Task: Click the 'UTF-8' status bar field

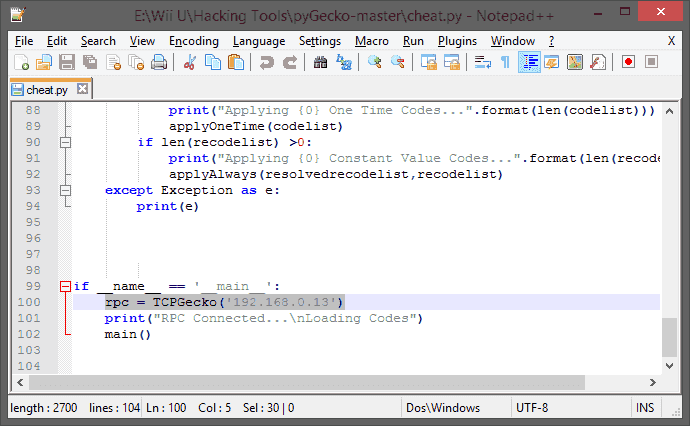Action: [x=532, y=408]
